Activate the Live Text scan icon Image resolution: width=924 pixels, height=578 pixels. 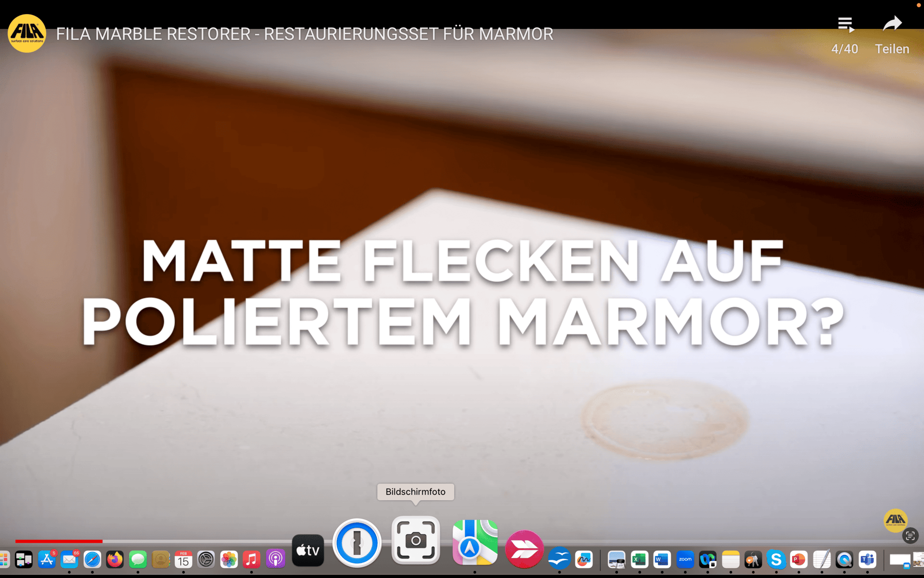point(910,536)
